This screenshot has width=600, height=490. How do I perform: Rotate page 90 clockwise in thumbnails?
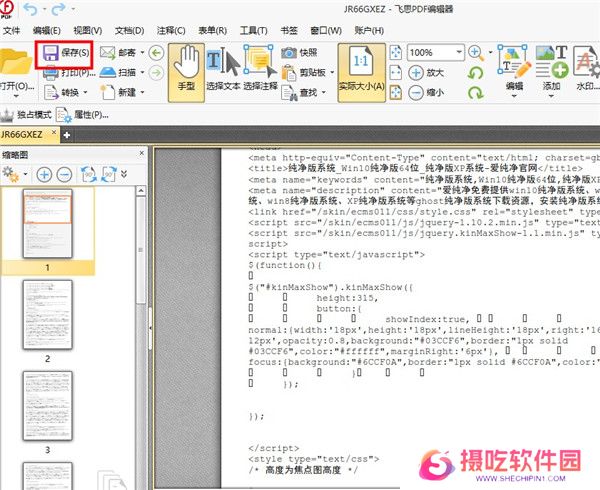pos(109,174)
